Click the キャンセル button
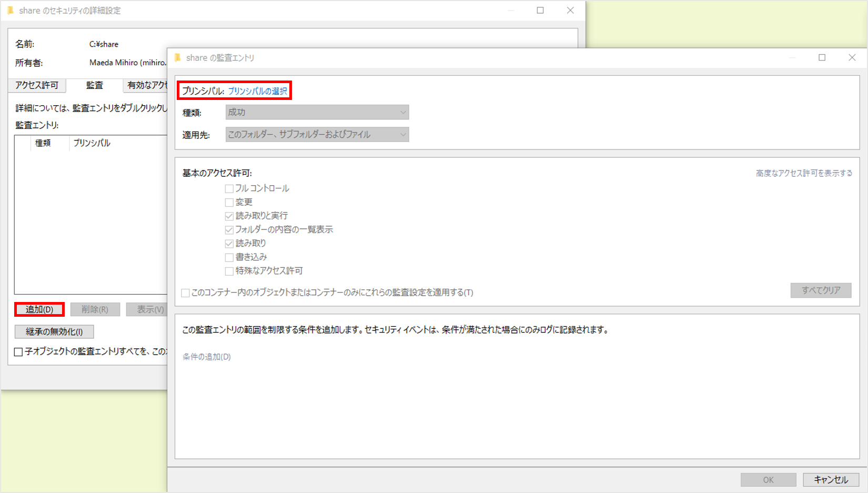The image size is (868, 493). pos(831,480)
